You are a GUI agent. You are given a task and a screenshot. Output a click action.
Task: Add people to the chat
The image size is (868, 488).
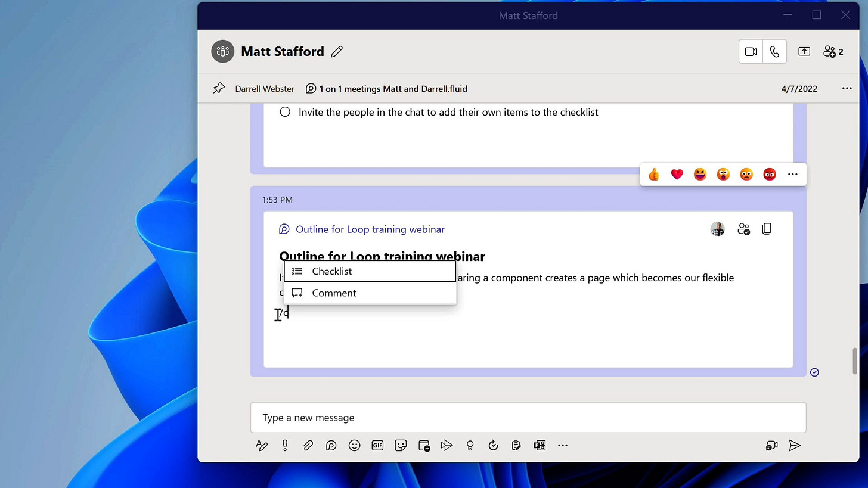(x=833, y=52)
